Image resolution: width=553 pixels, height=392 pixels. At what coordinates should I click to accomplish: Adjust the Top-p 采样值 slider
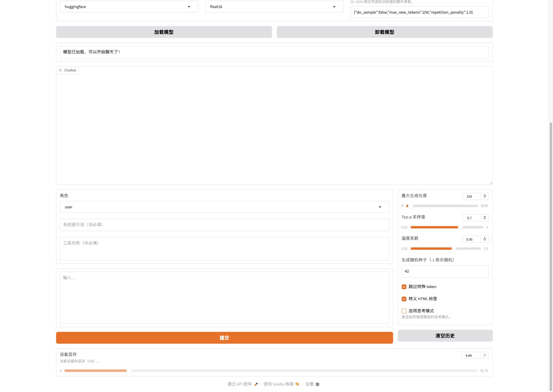pyautogui.click(x=447, y=227)
